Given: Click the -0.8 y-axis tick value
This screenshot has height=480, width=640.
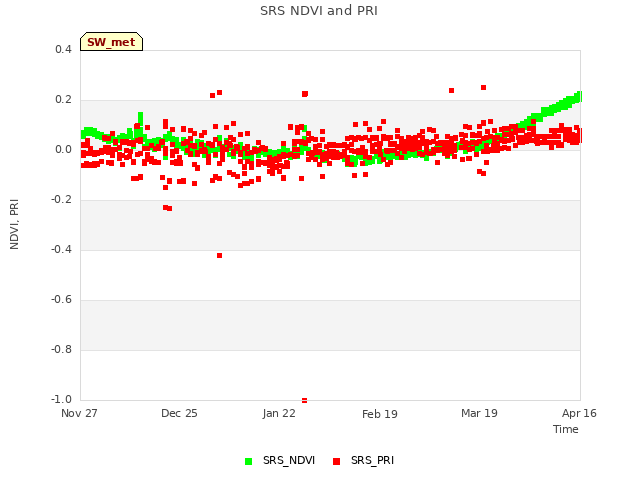Looking at the screenshot, I should (61, 349).
